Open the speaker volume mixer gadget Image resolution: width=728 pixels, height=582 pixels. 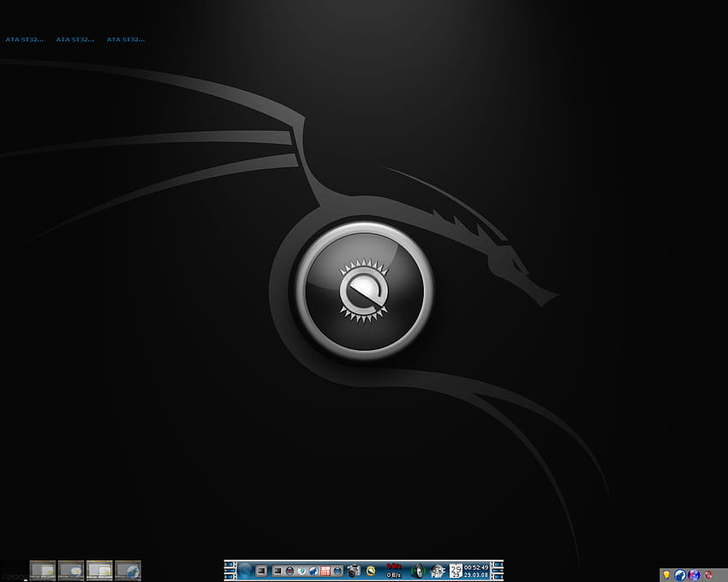(x=418, y=570)
